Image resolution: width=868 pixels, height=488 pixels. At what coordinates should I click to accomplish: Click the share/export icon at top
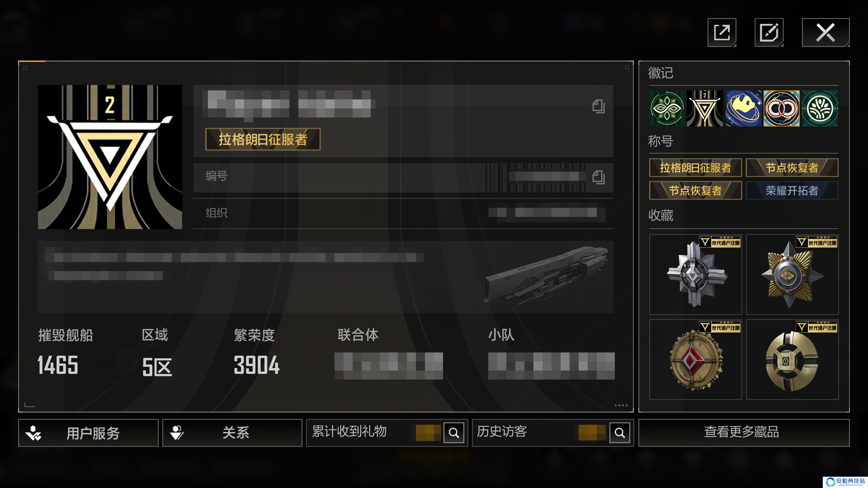pos(722,33)
